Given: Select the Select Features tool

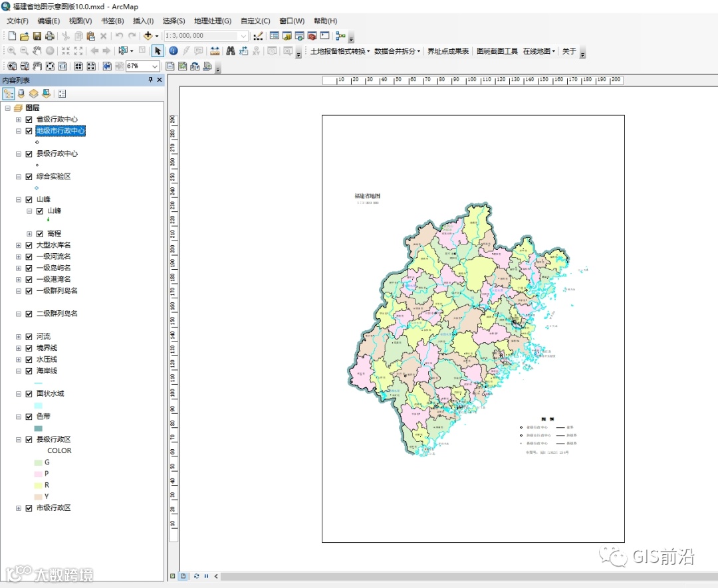Looking at the screenshot, I should (123, 50).
